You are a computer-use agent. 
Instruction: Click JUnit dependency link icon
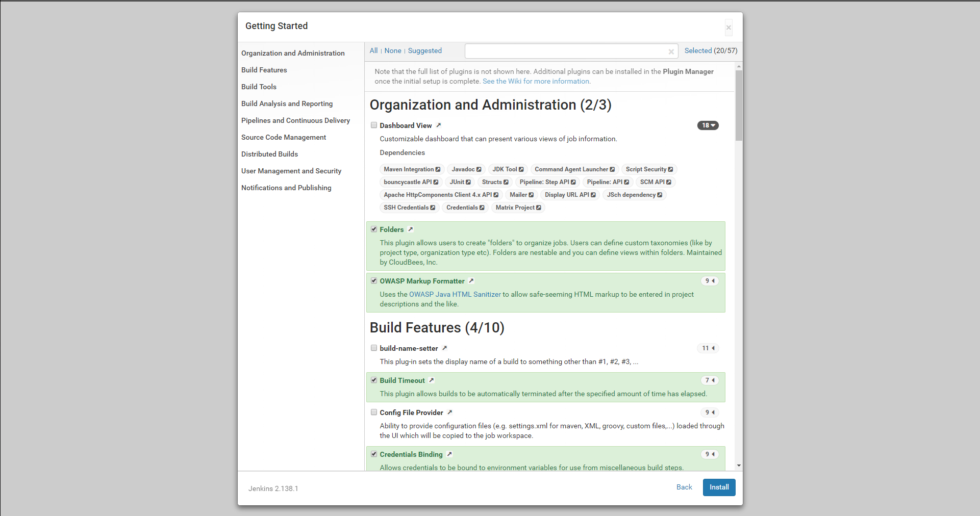click(468, 182)
